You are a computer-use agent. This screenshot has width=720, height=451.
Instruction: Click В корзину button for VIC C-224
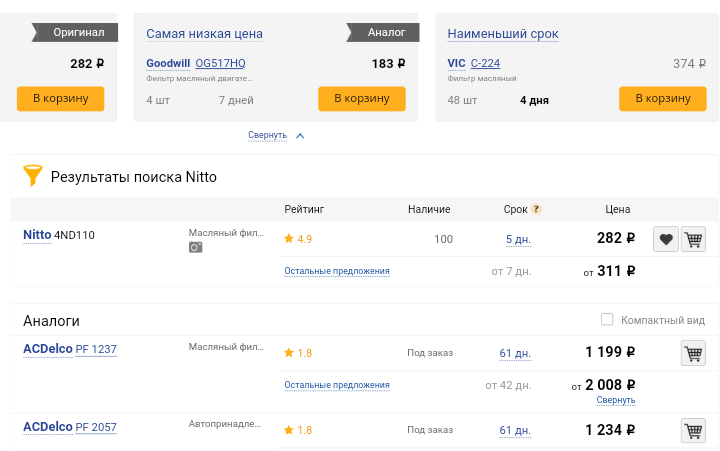click(x=663, y=99)
